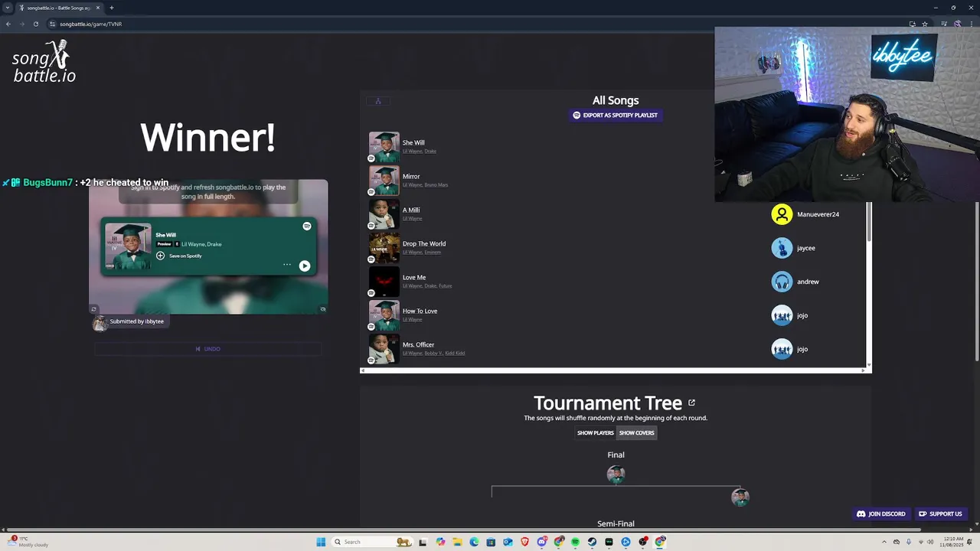The image size is (980, 551).
Task: Select SHOW COVERS tab
Action: coord(637,433)
